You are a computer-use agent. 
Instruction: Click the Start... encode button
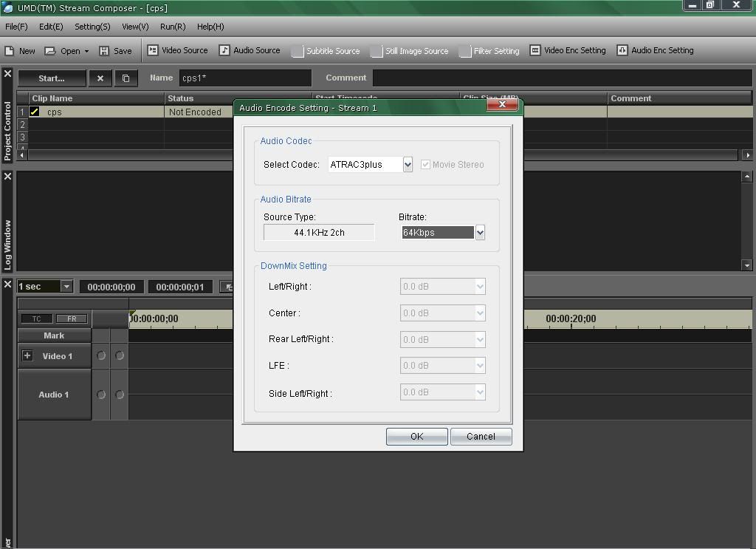pos(52,78)
